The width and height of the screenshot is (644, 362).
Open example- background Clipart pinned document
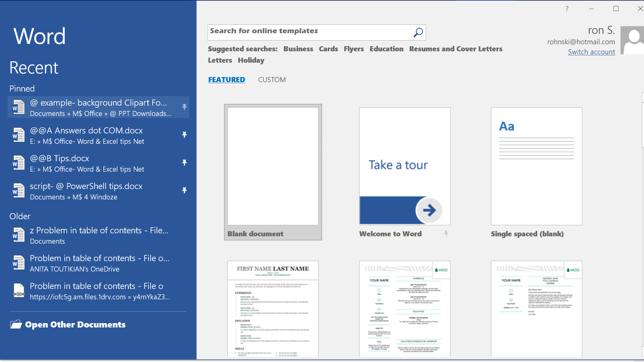(x=98, y=107)
